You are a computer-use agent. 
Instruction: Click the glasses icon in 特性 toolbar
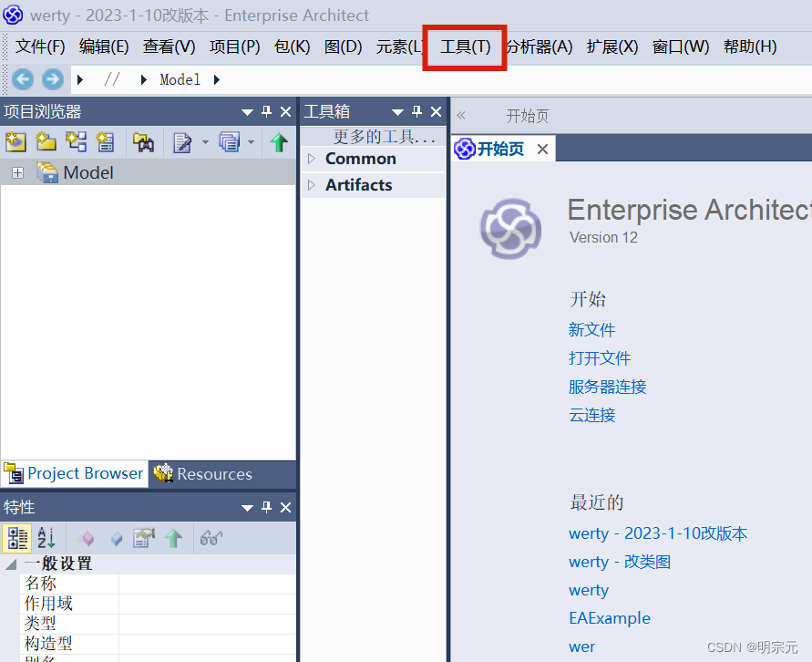point(211,538)
